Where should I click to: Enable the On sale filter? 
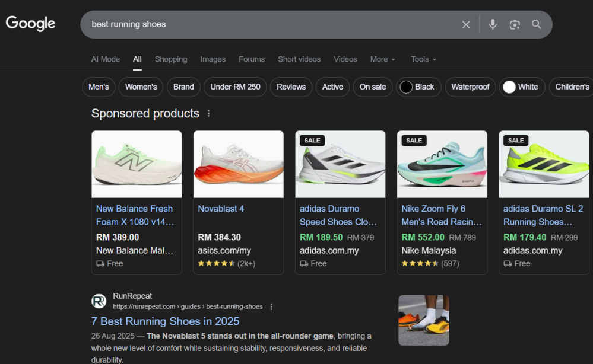[x=372, y=87]
